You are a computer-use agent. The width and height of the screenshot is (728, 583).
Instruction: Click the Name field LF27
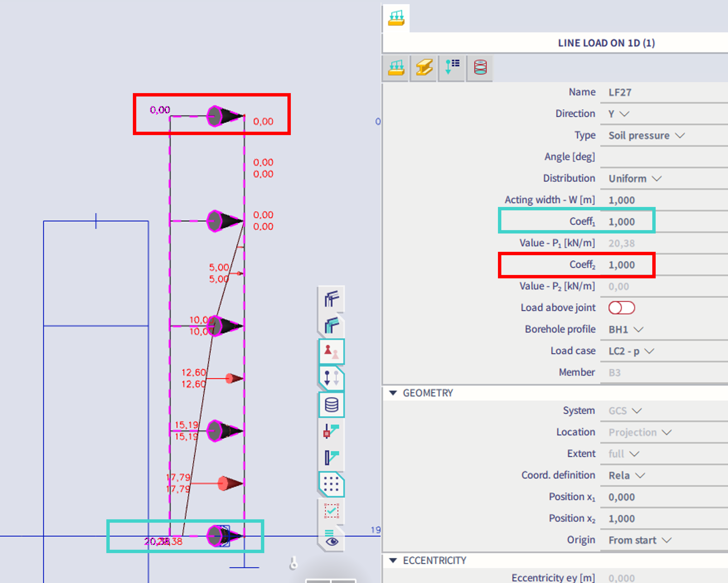pos(620,93)
